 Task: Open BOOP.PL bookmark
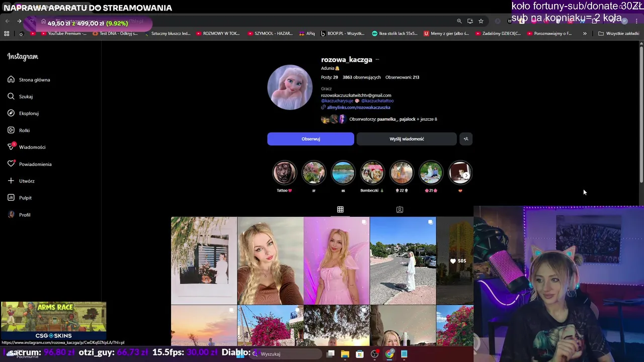pyautogui.click(x=343, y=34)
